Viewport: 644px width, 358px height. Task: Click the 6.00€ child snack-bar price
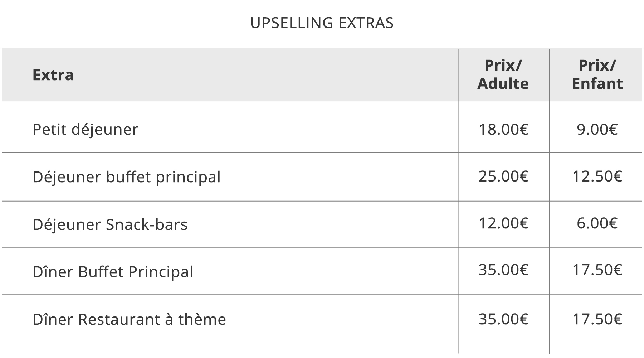point(597,223)
